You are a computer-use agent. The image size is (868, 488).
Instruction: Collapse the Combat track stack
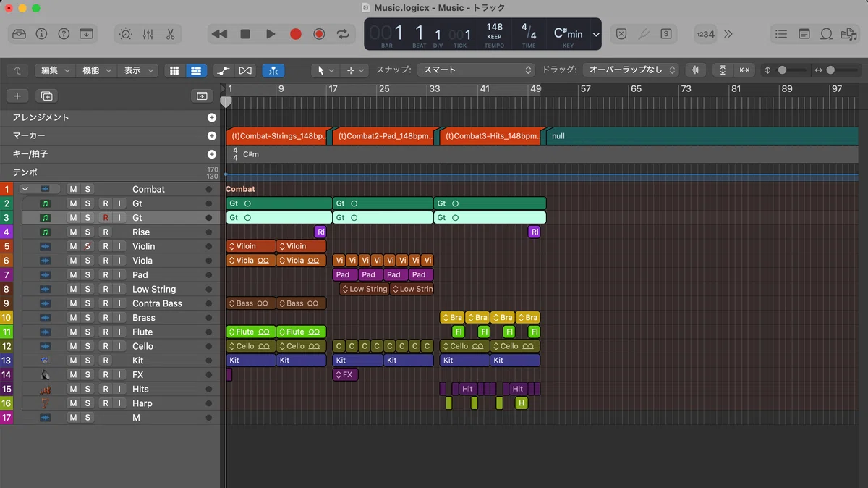[25, 189]
